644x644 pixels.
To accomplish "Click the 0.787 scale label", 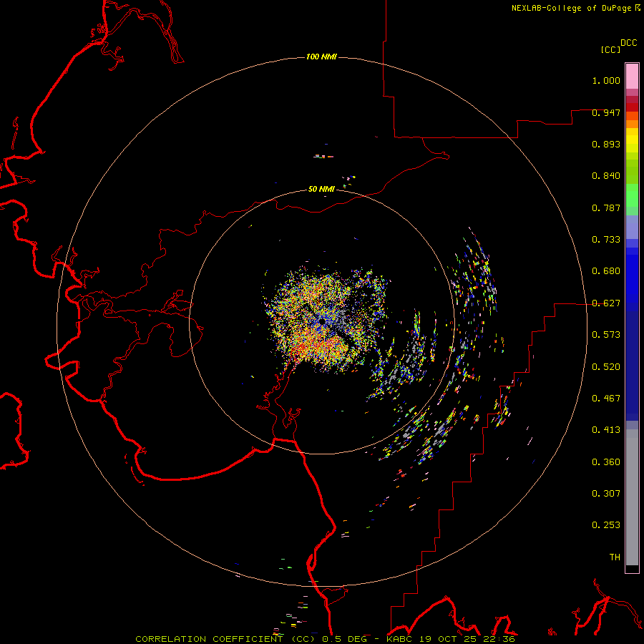I will click(606, 208).
